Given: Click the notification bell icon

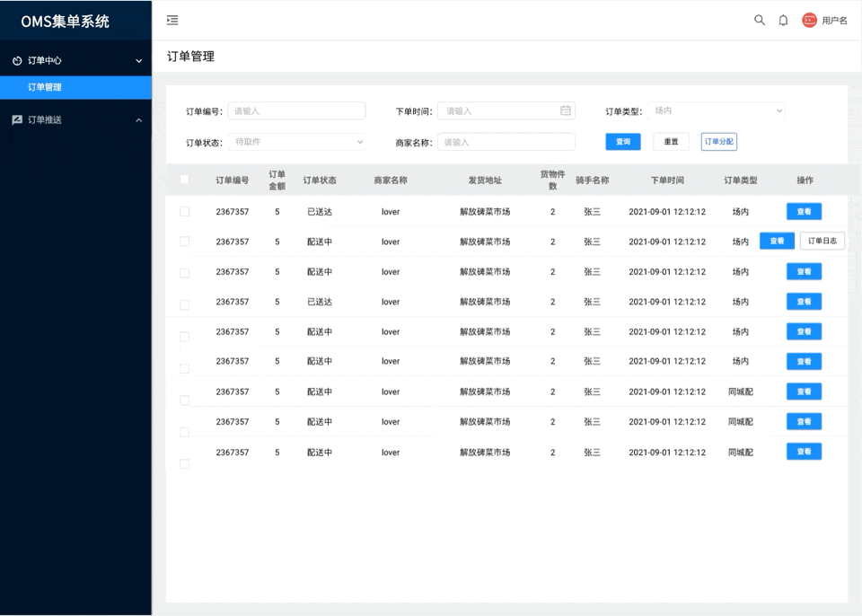Looking at the screenshot, I should click(782, 19).
